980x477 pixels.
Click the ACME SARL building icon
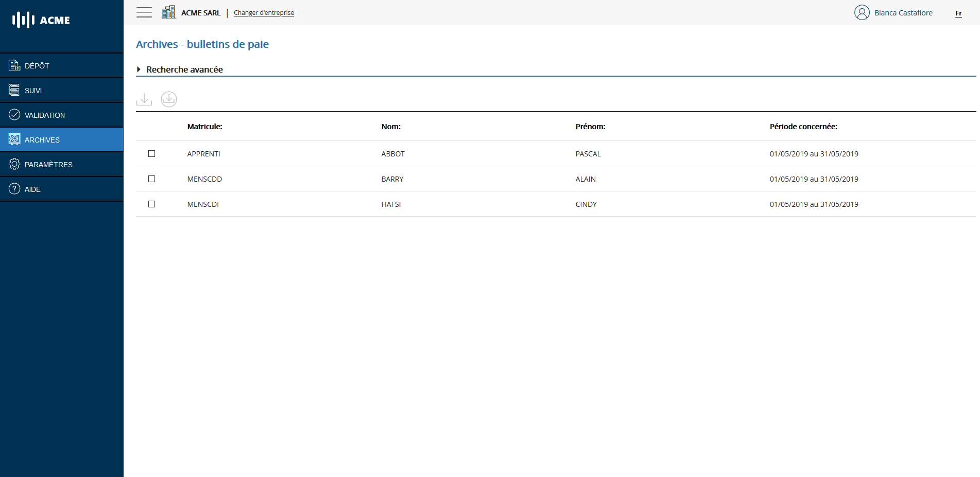(168, 12)
